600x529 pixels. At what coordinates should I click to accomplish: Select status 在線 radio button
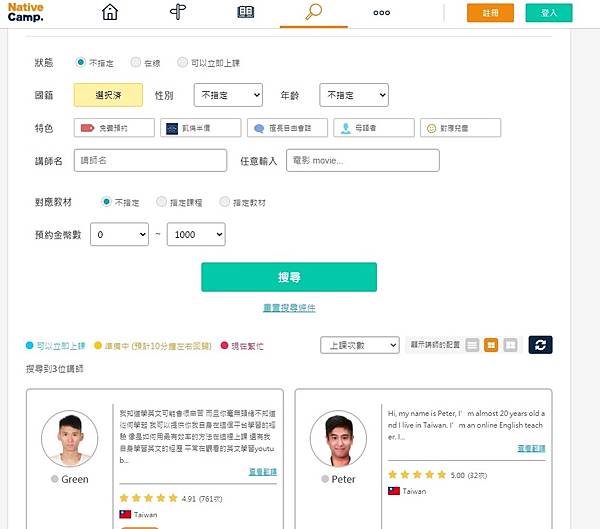point(135,62)
